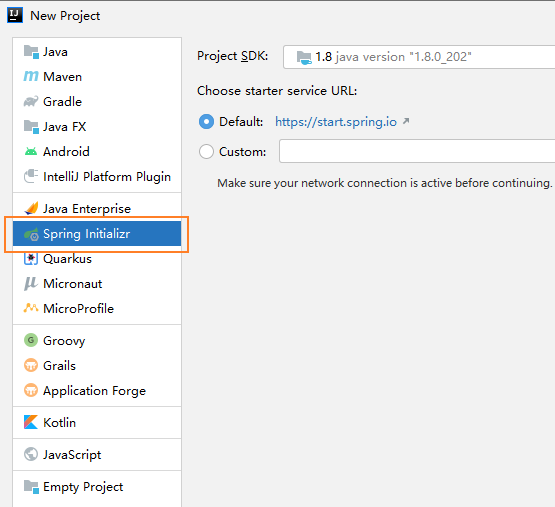Select Kotlin project type

(97, 422)
